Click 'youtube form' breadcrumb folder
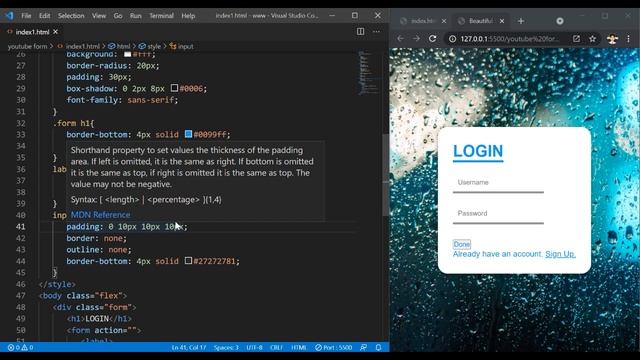 27,47
